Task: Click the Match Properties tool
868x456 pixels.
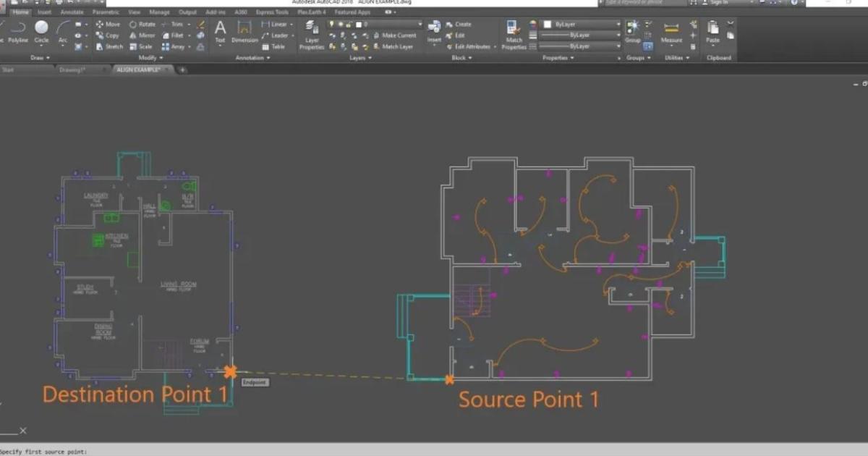Action: click(514, 33)
